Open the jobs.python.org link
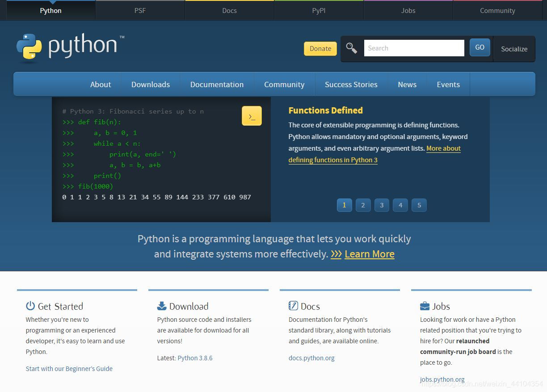 click(x=442, y=379)
